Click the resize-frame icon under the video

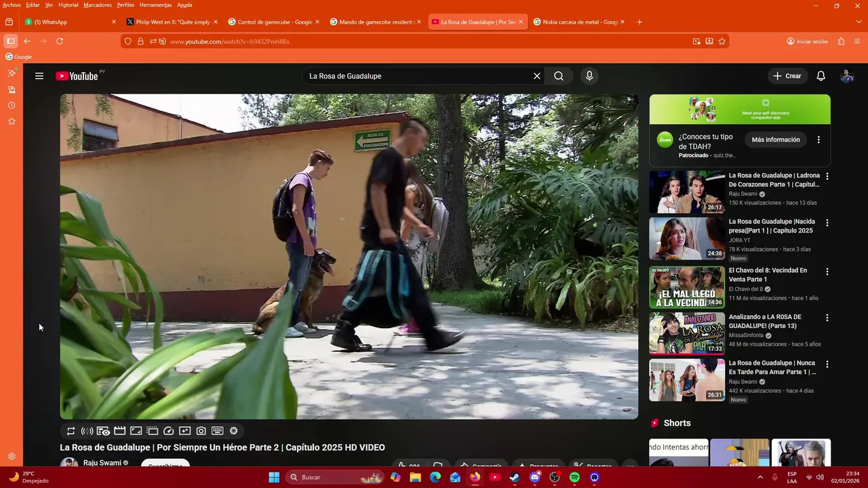coord(136,431)
